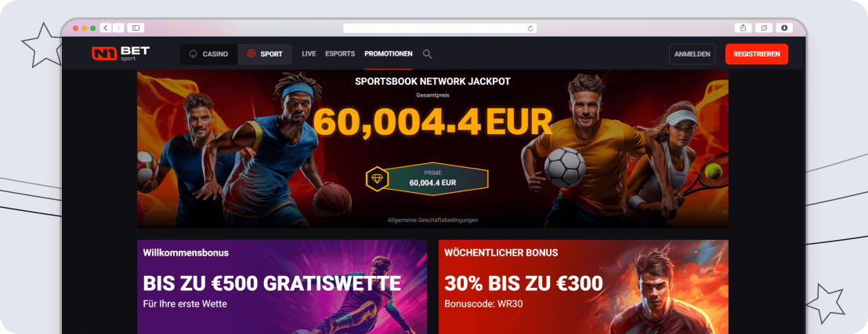This screenshot has height=334, width=868.
Task: Click the browser back arrow
Action: point(106,27)
